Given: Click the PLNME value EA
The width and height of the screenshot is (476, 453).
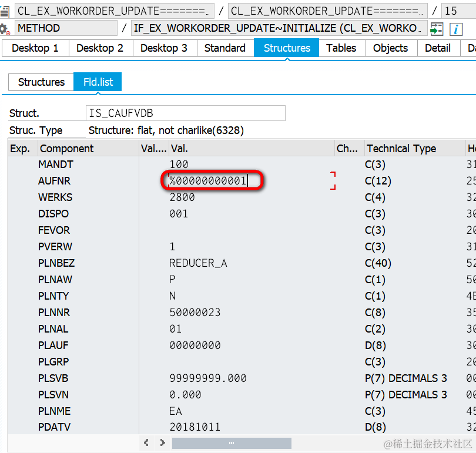Looking at the screenshot, I should click(x=176, y=411).
